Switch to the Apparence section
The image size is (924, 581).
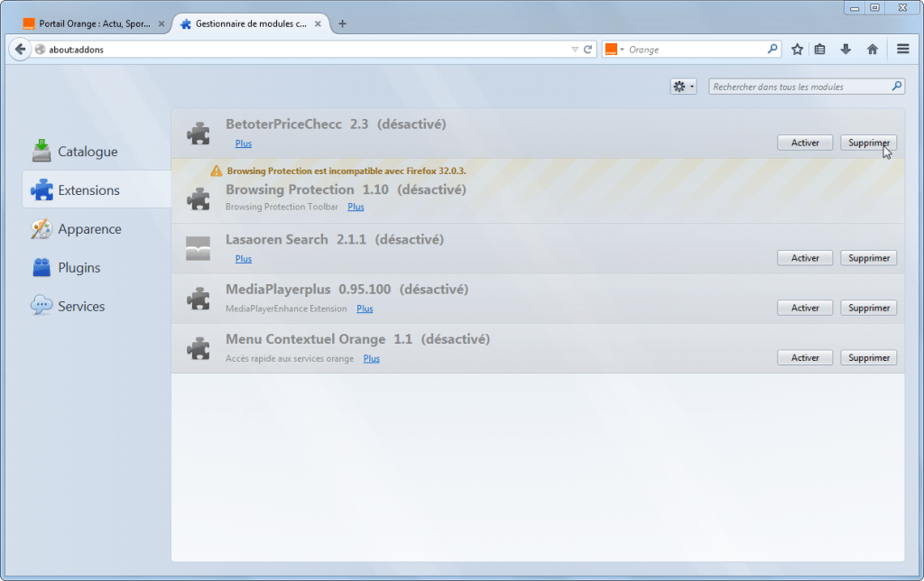(x=97, y=228)
